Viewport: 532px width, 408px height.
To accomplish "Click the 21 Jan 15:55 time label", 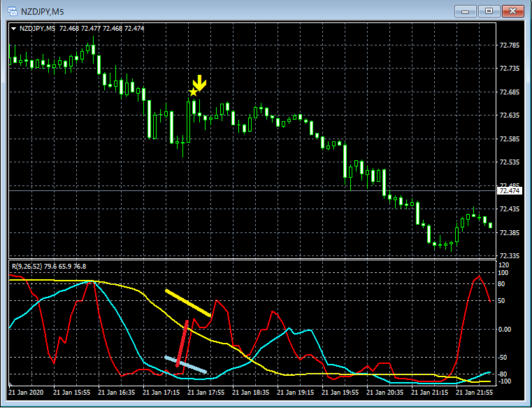I will coord(72,393).
